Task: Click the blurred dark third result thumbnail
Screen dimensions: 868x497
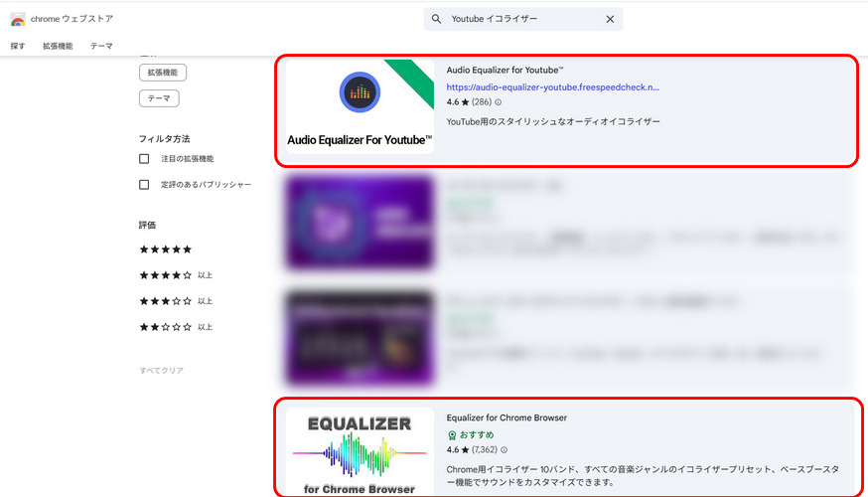Action: point(360,338)
